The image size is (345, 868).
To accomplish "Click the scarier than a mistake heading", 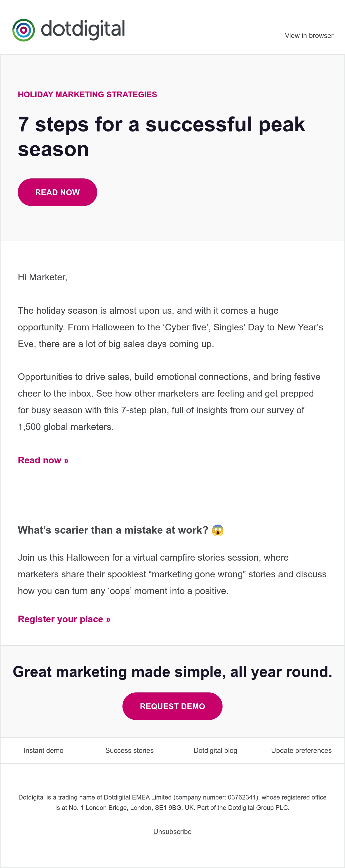I will (113, 530).
